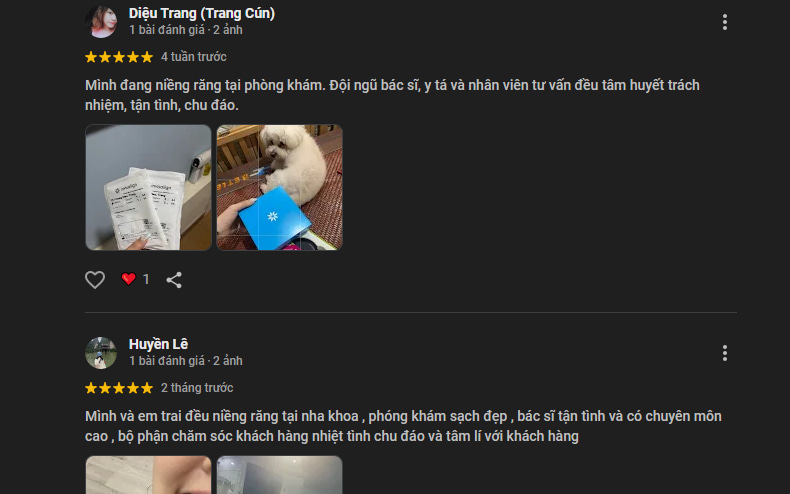Like Diệu Trang's review with the heart outline
The height and width of the screenshot is (494, 790).
click(95, 280)
